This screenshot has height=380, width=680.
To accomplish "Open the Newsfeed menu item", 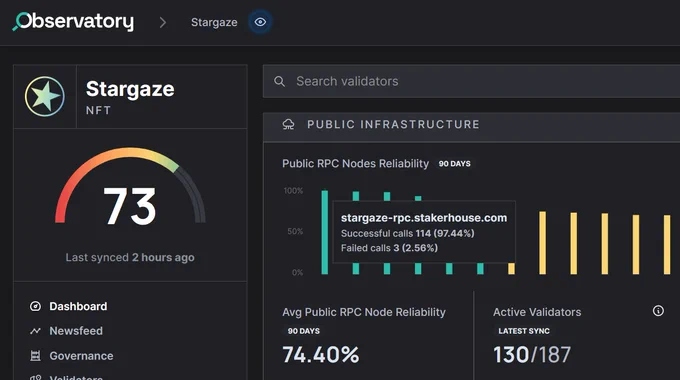I will (x=76, y=331).
